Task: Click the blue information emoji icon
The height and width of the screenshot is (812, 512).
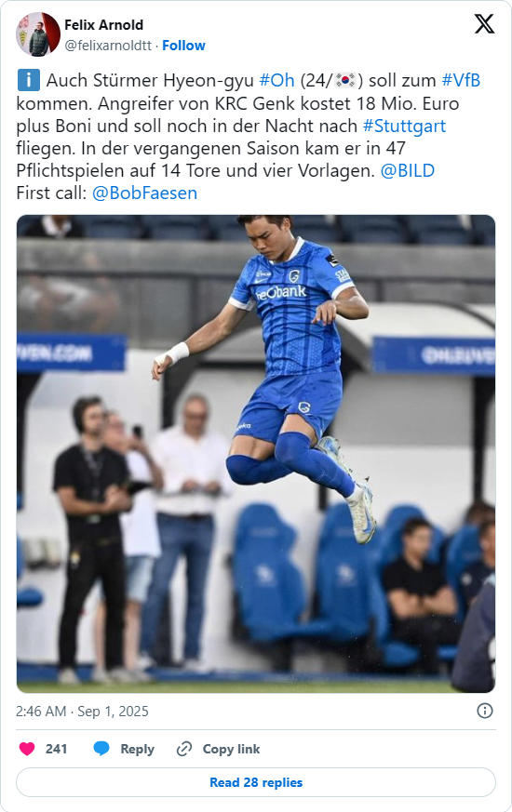Action: (x=29, y=80)
